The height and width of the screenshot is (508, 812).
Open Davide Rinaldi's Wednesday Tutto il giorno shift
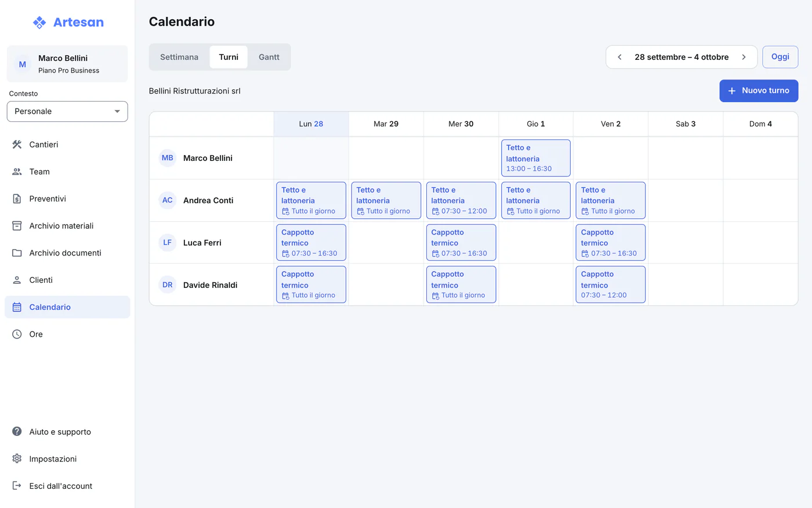461,284
